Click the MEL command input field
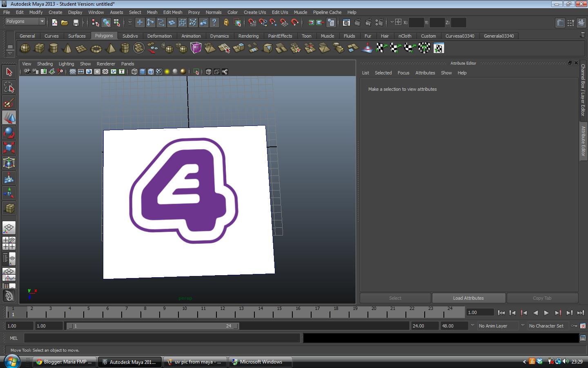The height and width of the screenshot is (368, 588). (x=162, y=338)
